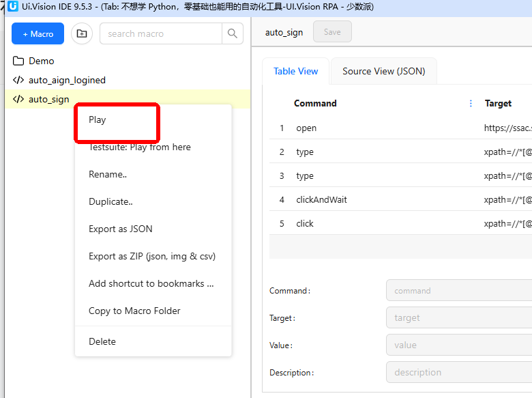
Task: Open the Command column options dots
Action: coord(471,103)
